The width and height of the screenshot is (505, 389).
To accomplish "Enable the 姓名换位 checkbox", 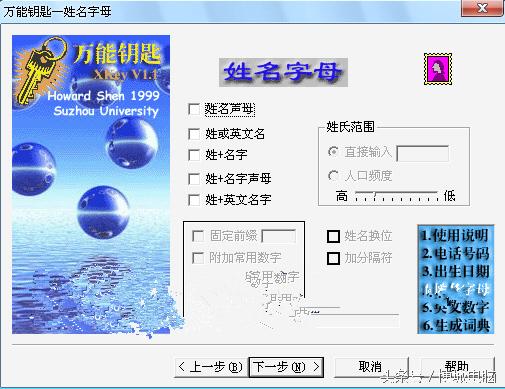I will click(333, 236).
